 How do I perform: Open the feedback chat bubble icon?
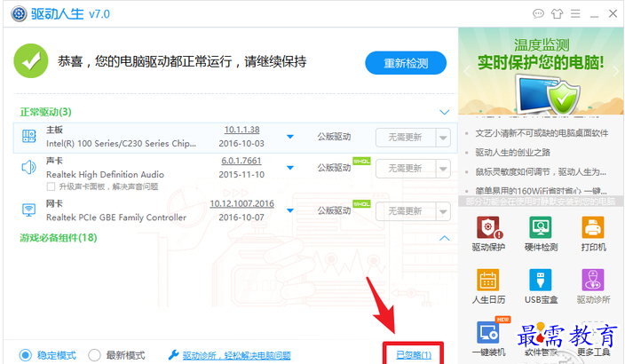(x=538, y=14)
